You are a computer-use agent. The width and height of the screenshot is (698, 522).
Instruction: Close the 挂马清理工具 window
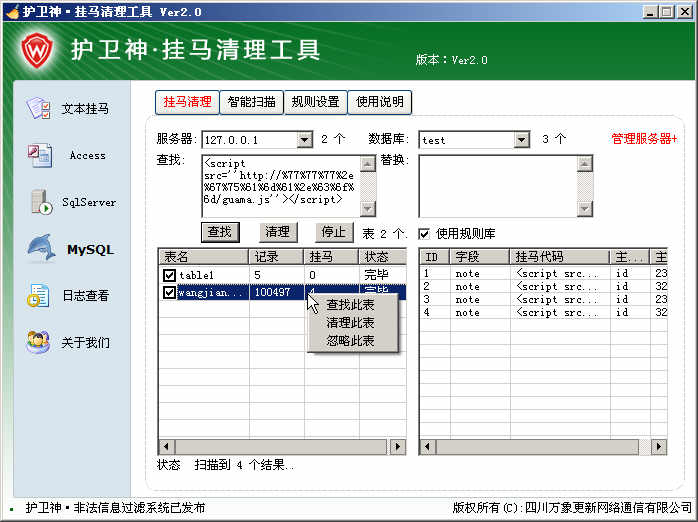[685, 12]
